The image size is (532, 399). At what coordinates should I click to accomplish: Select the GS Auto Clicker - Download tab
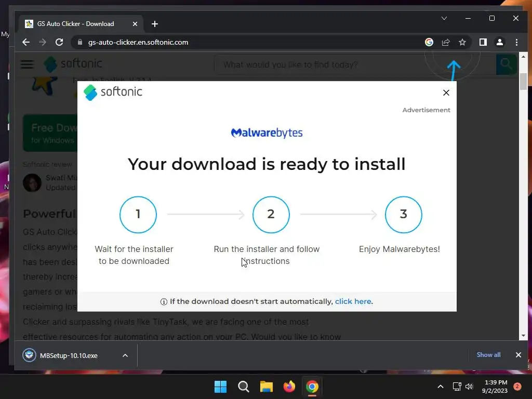pos(81,24)
